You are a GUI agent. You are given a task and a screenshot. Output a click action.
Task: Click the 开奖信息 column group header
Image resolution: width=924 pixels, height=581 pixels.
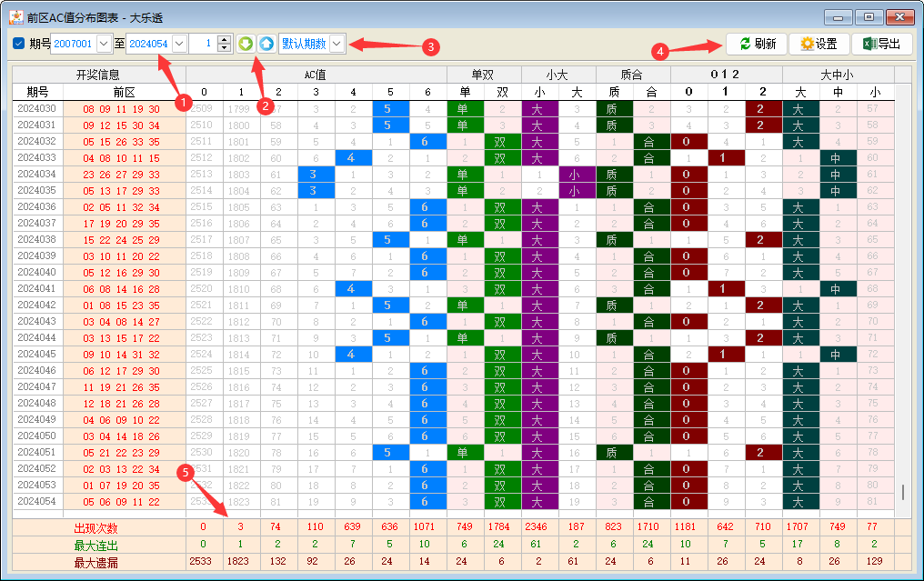(98, 75)
